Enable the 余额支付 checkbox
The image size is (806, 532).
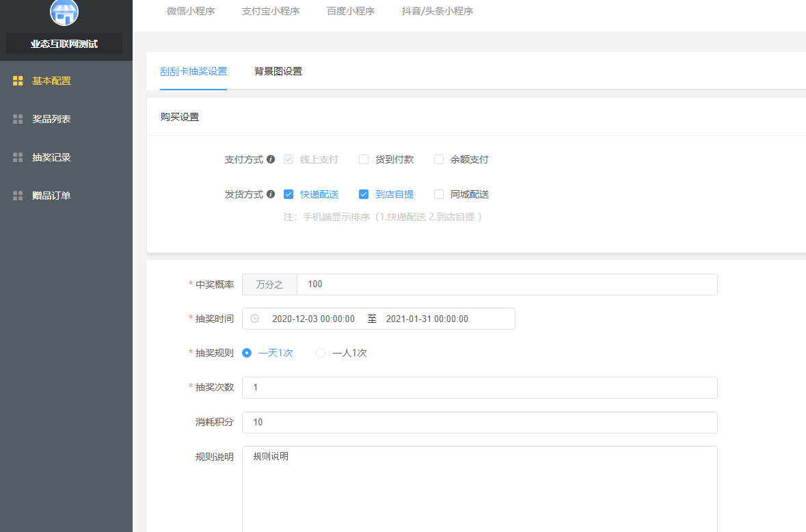pyautogui.click(x=438, y=159)
